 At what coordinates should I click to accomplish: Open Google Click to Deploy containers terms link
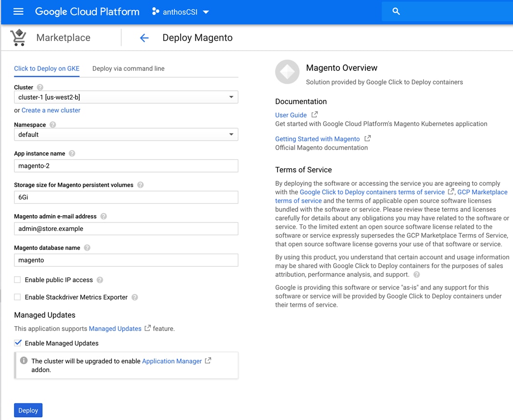point(372,192)
